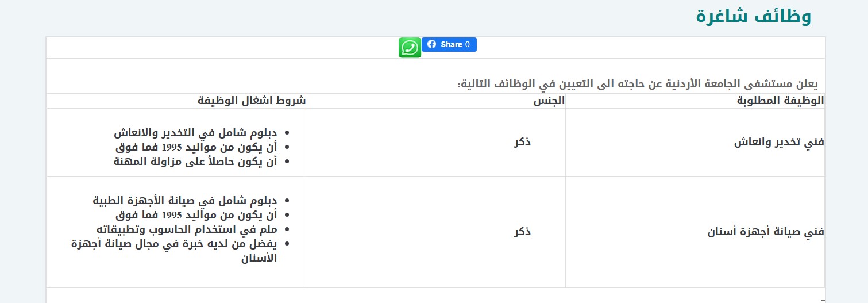Click the Facebook Share button

click(449, 44)
